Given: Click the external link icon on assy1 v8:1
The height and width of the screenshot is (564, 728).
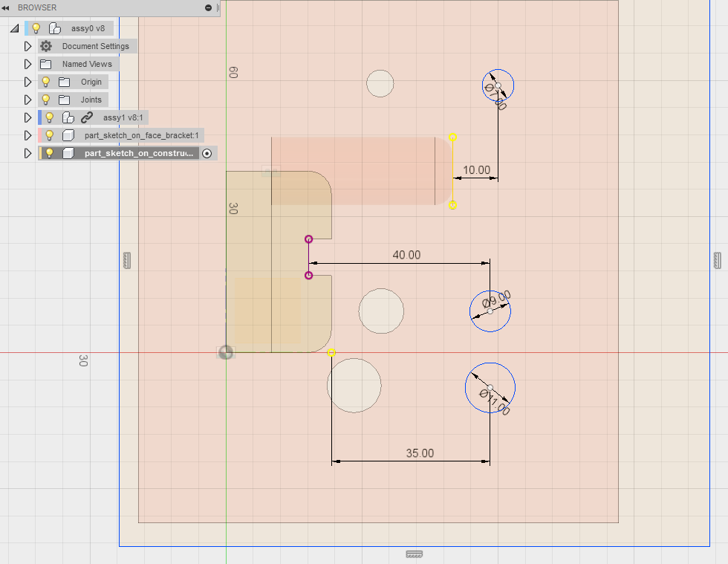Looking at the screenshot, I should coord(87,117).
